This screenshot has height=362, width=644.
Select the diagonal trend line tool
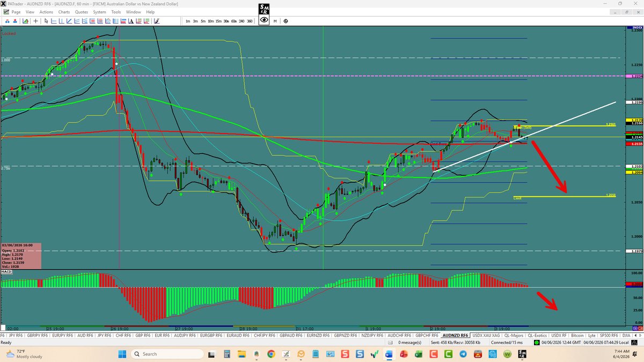tap(69, 21)
